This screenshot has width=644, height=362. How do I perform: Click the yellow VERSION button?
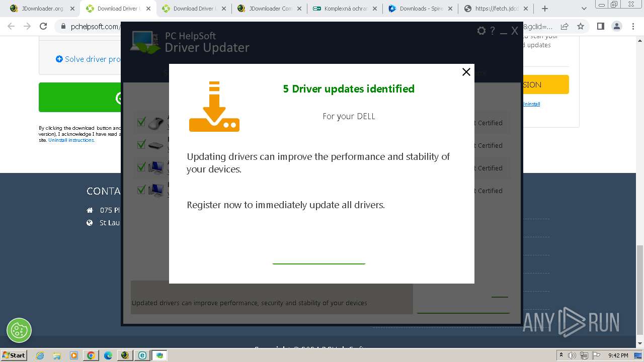point(546,84)
